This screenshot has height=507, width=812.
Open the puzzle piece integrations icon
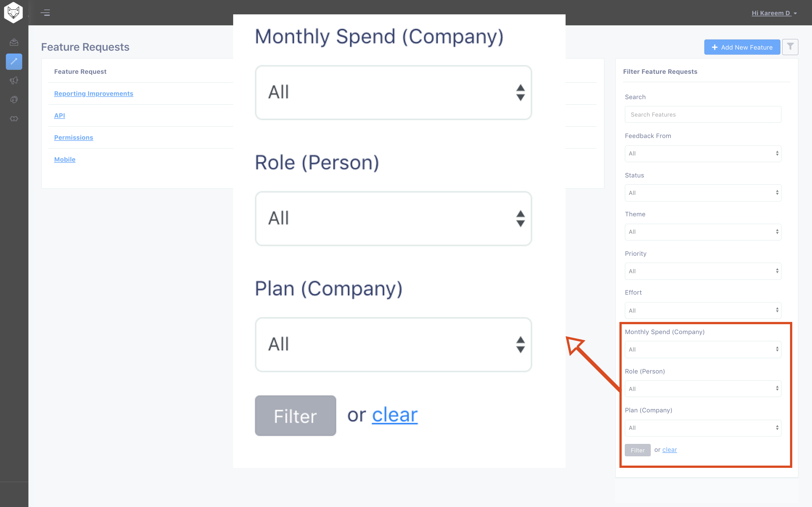point(14,119)
